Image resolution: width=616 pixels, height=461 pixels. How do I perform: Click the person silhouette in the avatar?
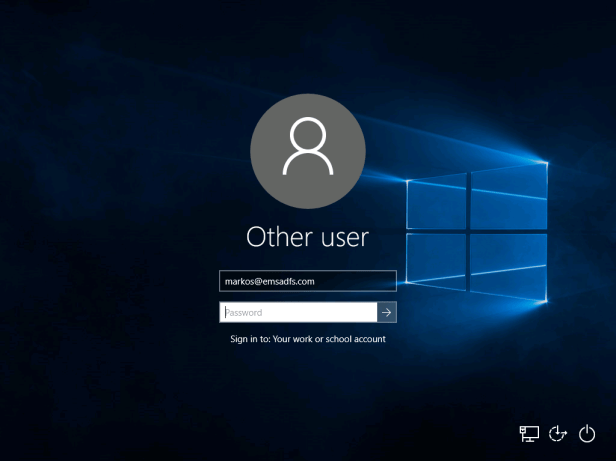point(307,148)
